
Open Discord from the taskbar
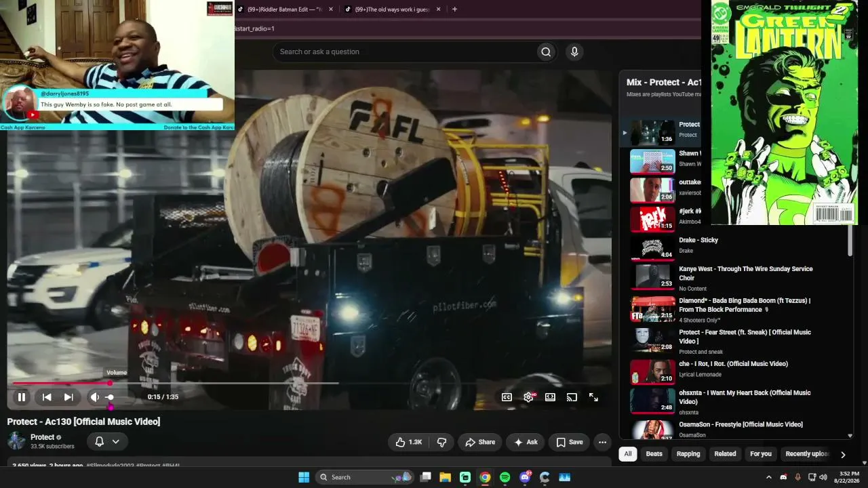pyautogui.click(x=525, y=477)
